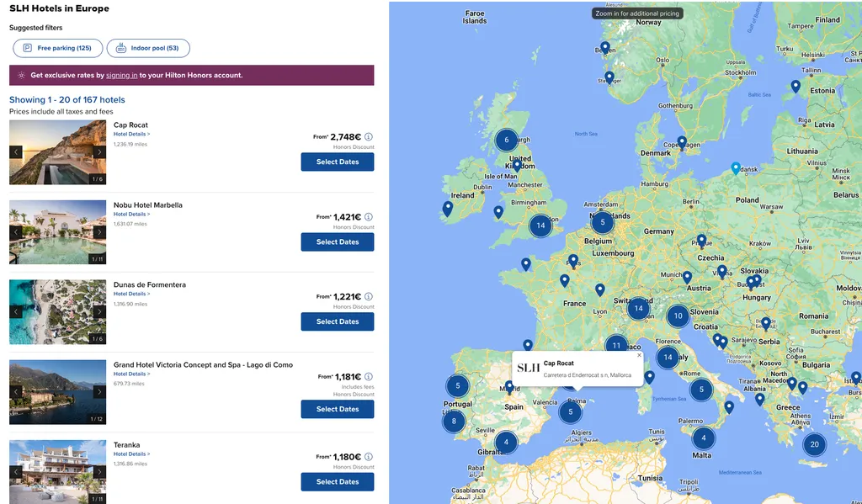Open the map cluster marked 20 near Greece
This screenshot has height=504, width=862.
(814, 444)
